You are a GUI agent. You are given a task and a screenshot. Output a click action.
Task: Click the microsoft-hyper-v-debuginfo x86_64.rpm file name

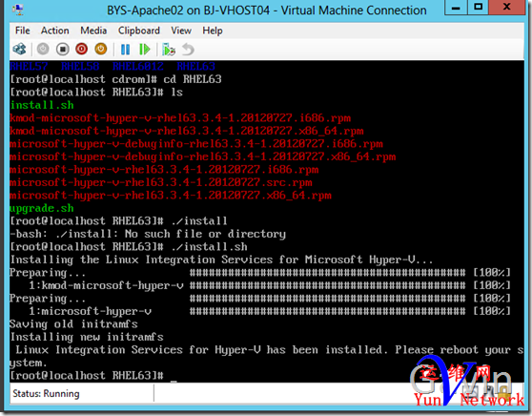(202, 156)
